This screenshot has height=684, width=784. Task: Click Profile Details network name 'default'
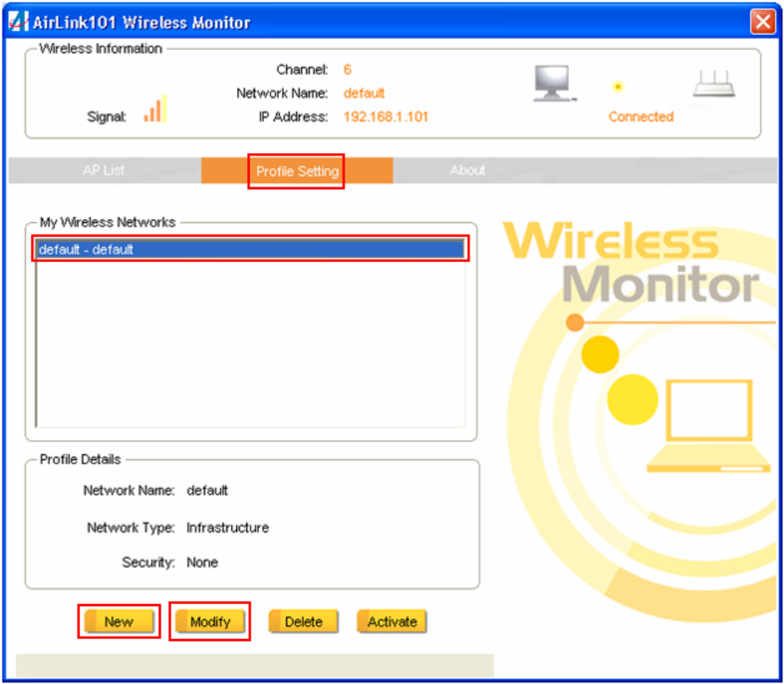tap(207, 490)
